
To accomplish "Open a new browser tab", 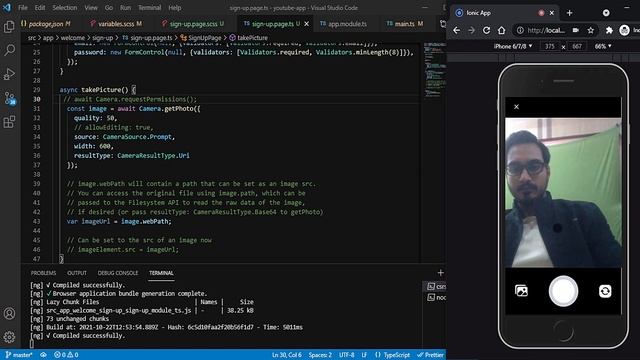I will click(569, 13).
